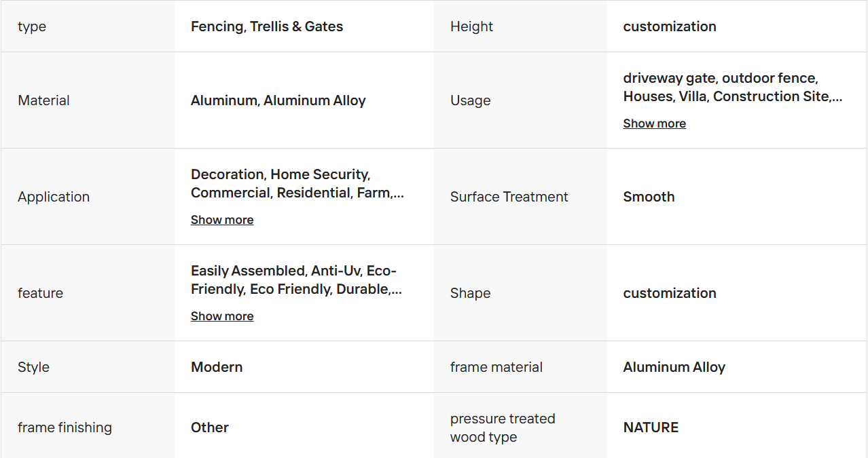Select the 'Fencing, Trellis & Gates' type value
This screenshot has width=868, height=458.
267,26
